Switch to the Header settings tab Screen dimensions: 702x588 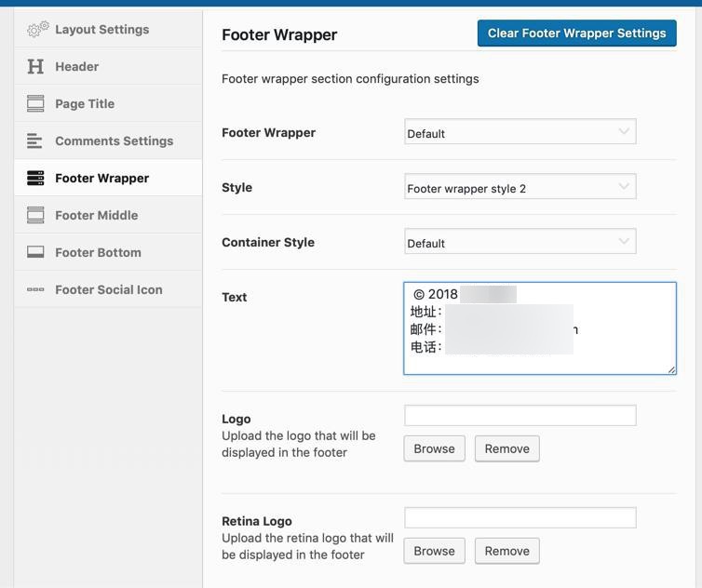click(x=76, y=67)
